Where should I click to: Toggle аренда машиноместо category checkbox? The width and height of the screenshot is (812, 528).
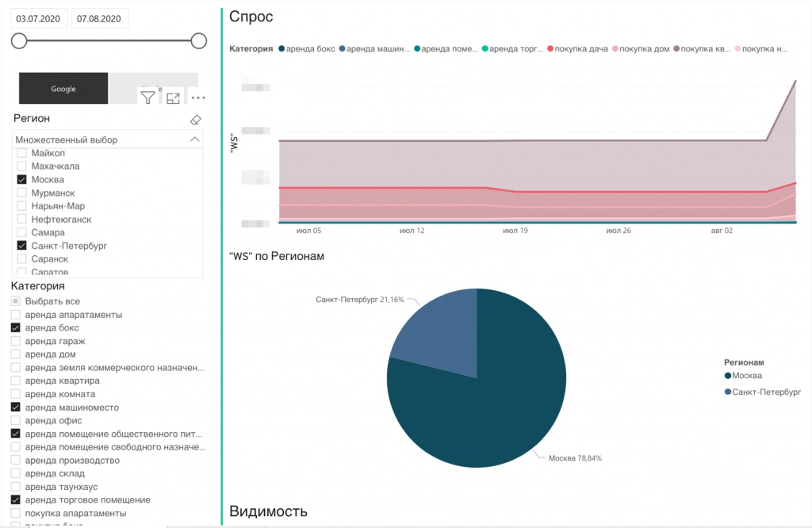click(x=16, y=407)
